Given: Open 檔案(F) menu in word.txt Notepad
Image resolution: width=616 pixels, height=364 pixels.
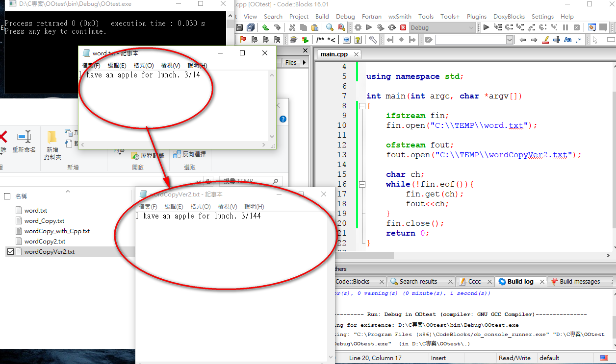Looking at the screenshot, I should tap(91, 66).
